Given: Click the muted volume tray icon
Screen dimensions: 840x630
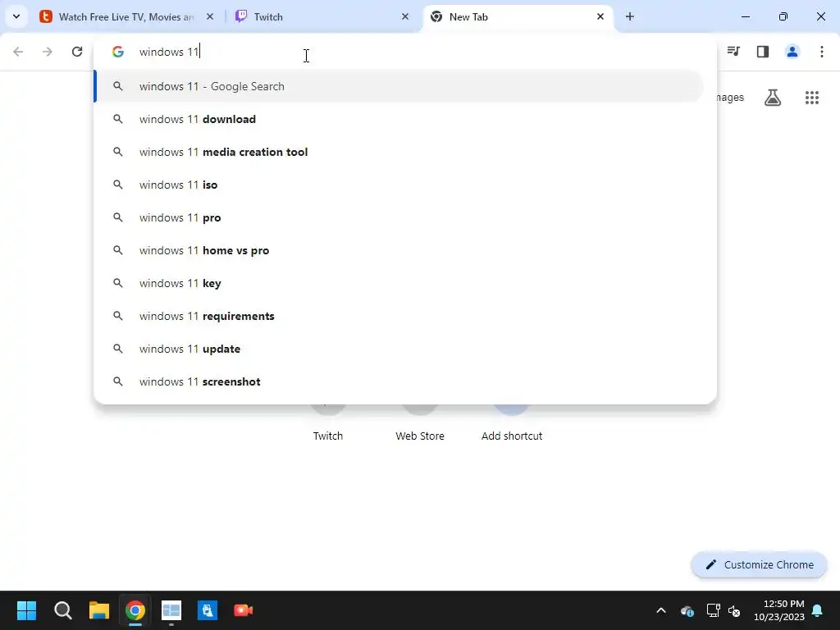Looking at the screenshot, I should (734, 610).
